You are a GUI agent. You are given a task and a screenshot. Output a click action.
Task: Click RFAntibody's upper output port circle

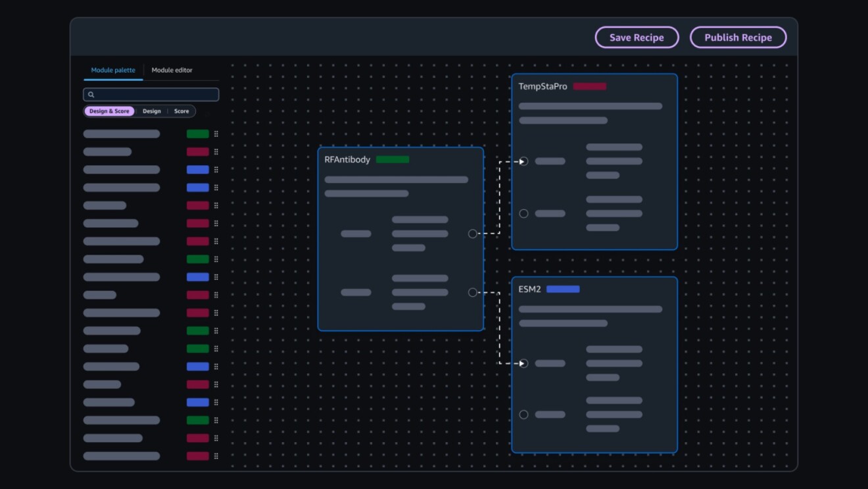pyautogui.click(x=472, y=234)
